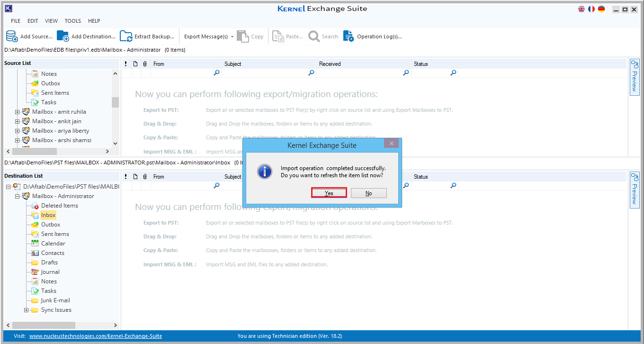Click the search icon in source Subject filter
Image resolution: width=644 pixels, height=344 pixels.
(311, 73)
